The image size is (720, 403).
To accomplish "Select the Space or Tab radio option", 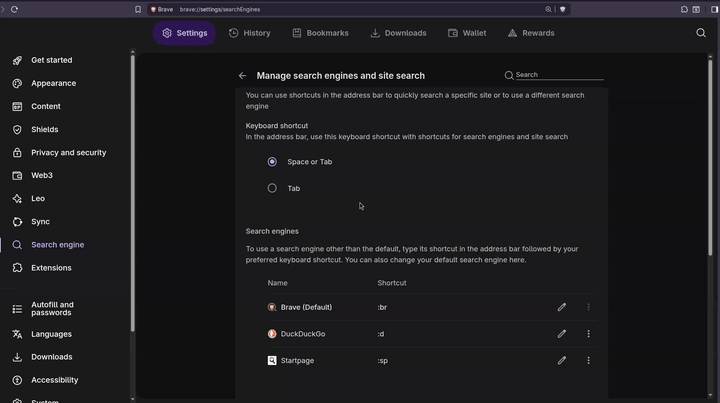I will point(272,162).
